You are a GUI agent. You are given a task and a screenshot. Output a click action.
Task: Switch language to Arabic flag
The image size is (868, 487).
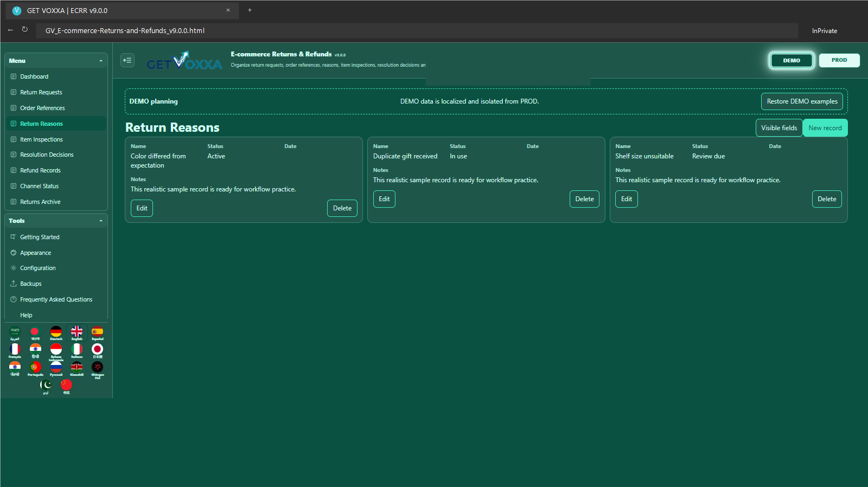coord(15,333)
